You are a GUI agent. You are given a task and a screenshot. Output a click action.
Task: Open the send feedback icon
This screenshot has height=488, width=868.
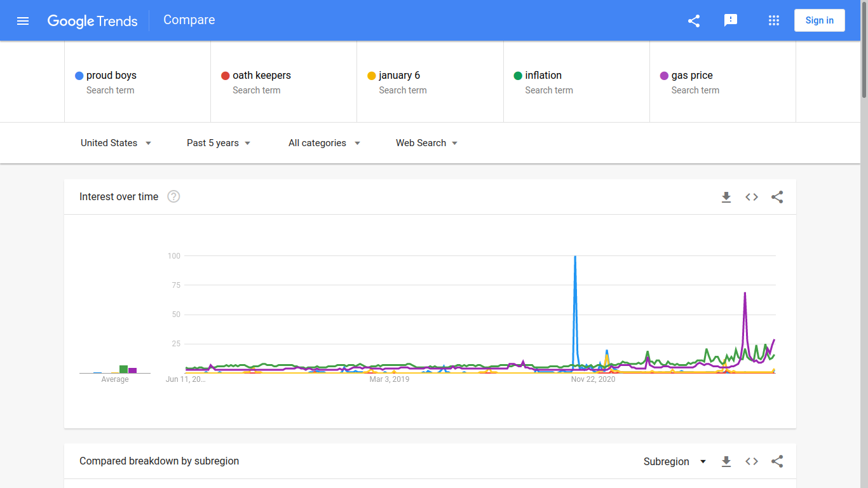(731, 20)
